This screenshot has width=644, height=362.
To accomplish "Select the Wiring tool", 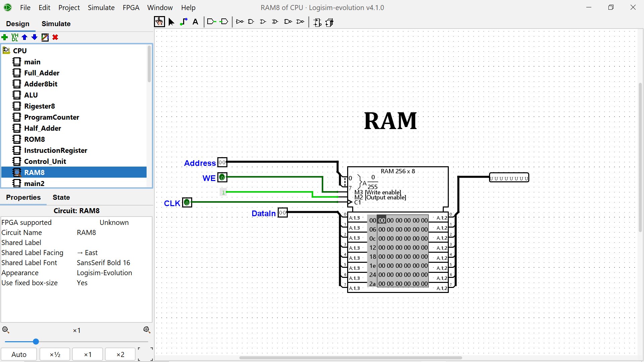I will pos(183,22).
